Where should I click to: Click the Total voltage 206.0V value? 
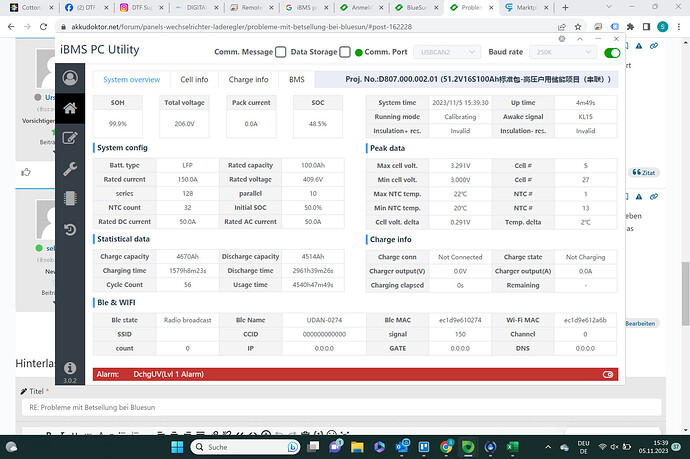(184, 124)
